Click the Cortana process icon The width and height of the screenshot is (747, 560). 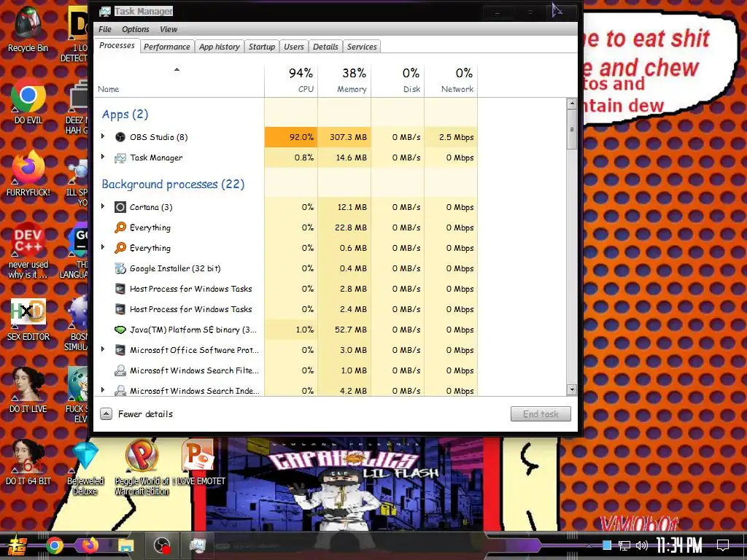(120, 207)
